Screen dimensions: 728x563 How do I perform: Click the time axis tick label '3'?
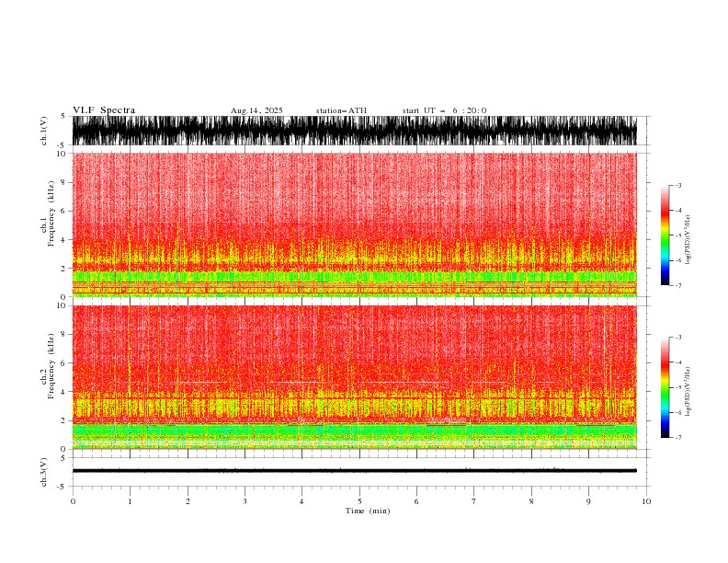pyautogui.click(x=245, y=501)
